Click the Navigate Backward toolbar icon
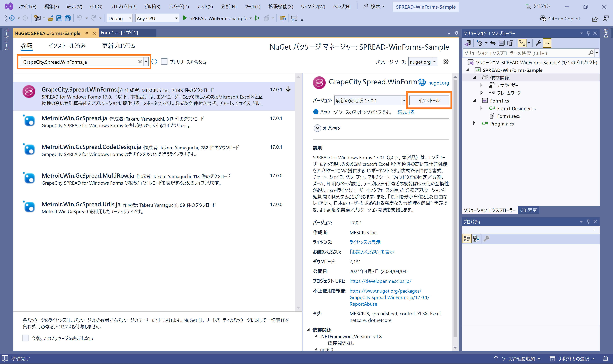The image size is (613, 364). tap(12, 18)
